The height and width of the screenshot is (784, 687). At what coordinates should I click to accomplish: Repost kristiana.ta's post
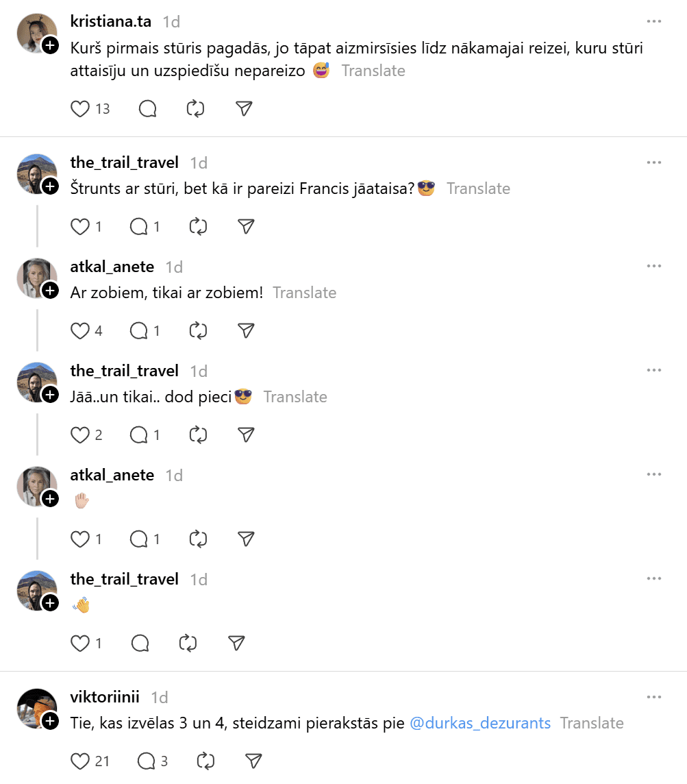click(196, 109)
